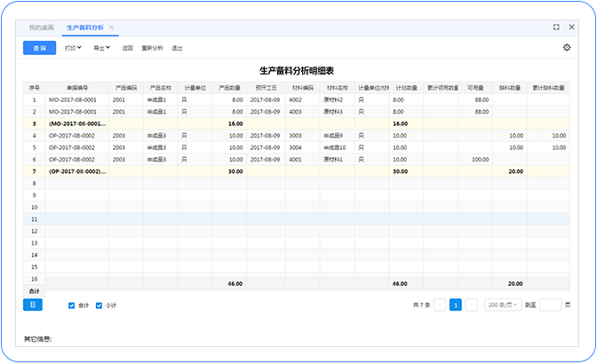597x364 pixels.
Task: Click the blue column layout icon button
Action: click(x=32, y=305)
